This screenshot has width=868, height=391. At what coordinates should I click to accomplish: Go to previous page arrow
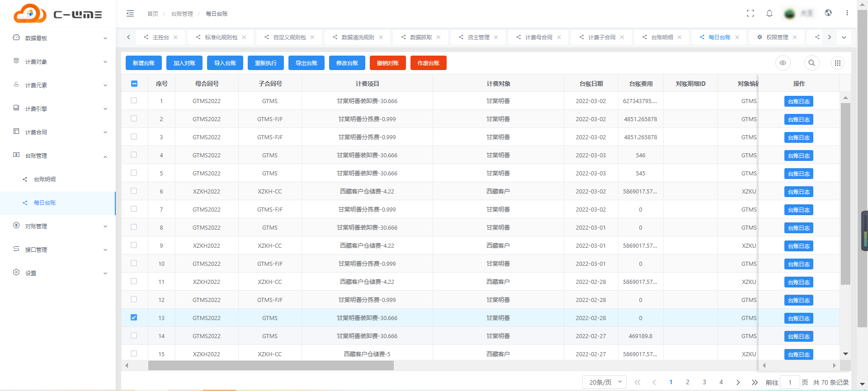(654, 382)
